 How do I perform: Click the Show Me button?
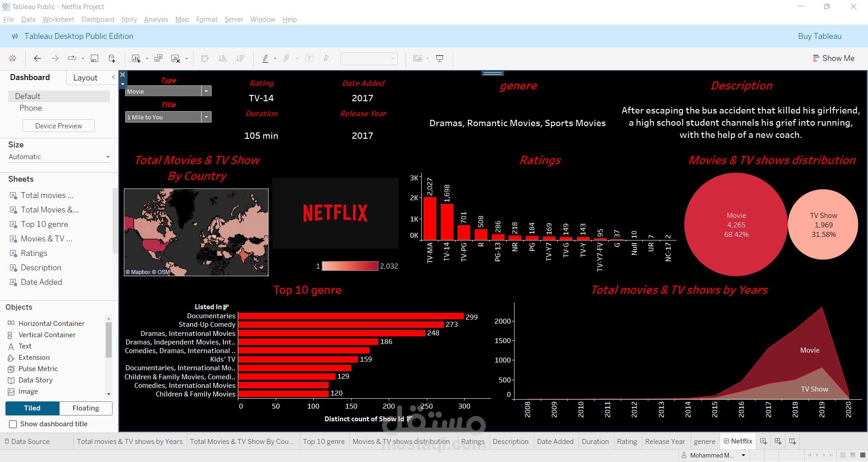point(834,58)
